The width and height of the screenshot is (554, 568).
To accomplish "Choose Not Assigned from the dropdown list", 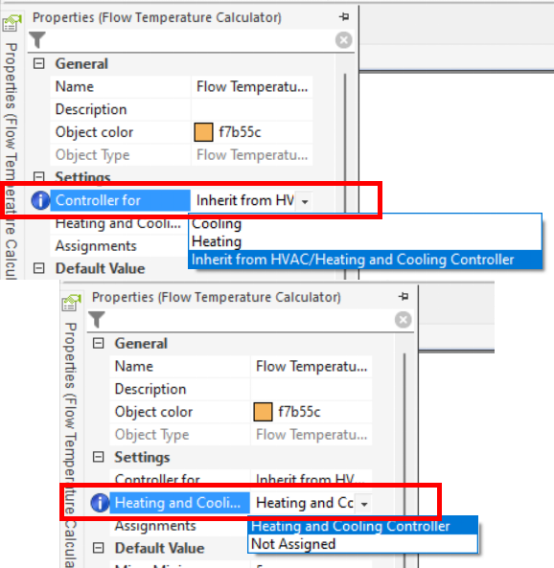I will pos(293,544).
